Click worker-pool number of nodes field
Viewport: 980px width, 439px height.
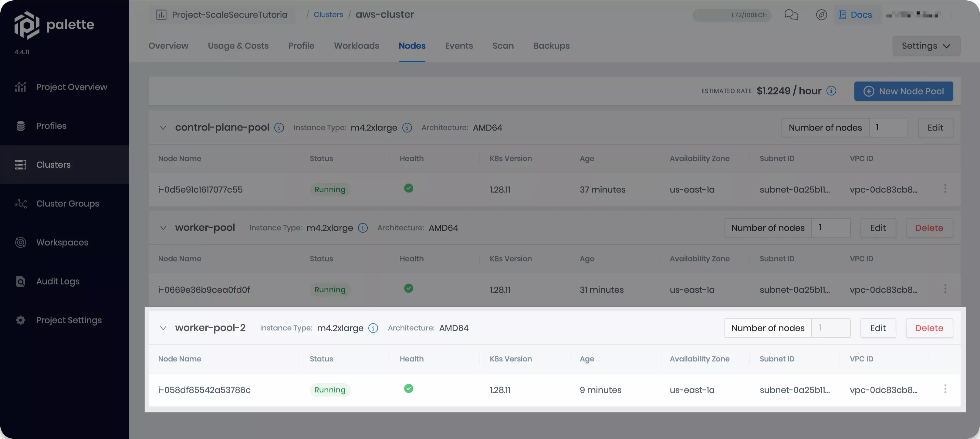click(x=831, y=228)
